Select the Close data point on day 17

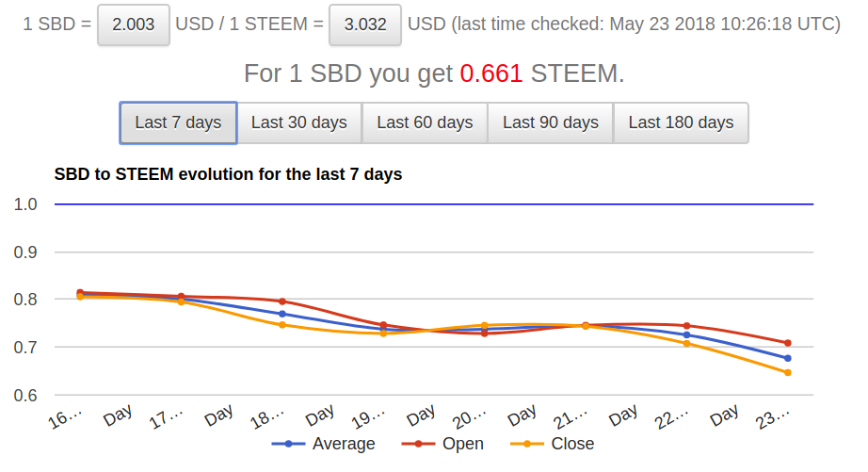[x=181, y=301]
